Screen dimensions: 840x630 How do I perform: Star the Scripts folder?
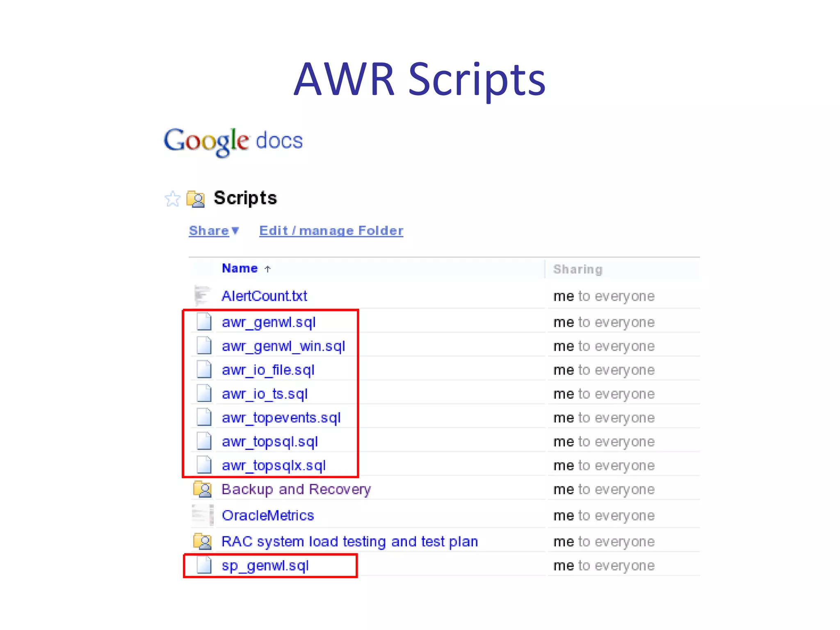(x=172, y=199)
